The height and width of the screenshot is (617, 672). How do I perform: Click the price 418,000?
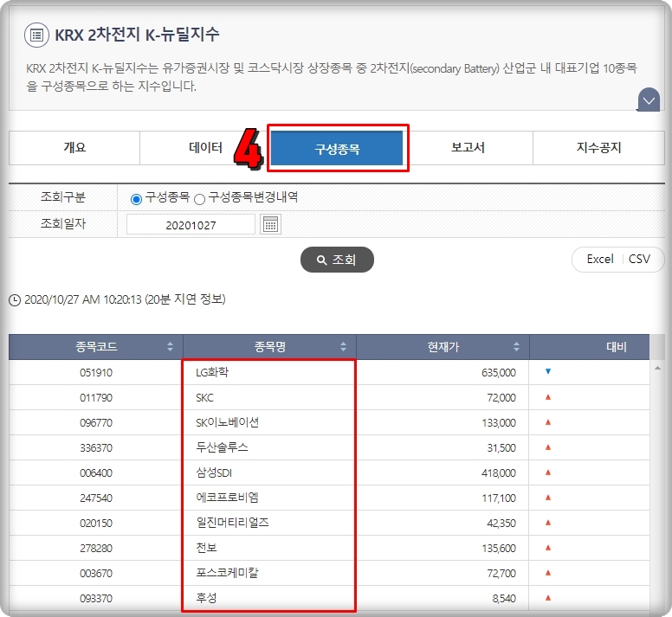pos(499,473)
